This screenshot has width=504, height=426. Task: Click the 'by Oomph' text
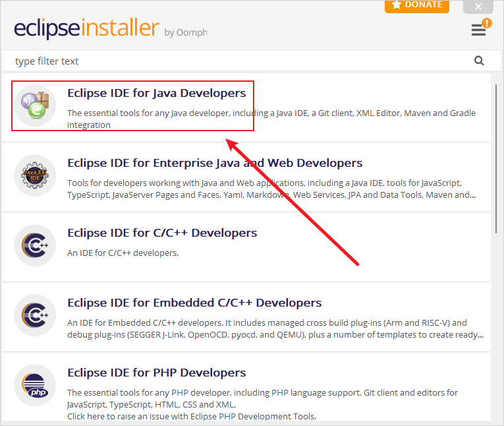point(186,32)
